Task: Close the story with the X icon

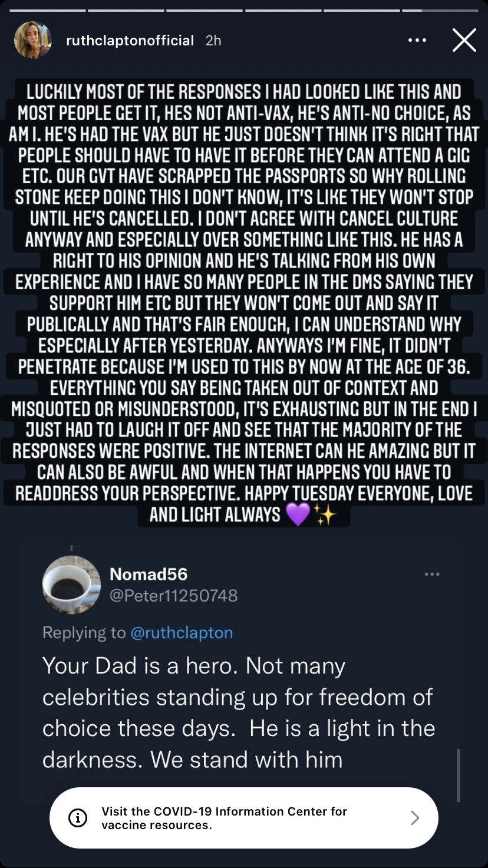Action: (x=464, y=41)
